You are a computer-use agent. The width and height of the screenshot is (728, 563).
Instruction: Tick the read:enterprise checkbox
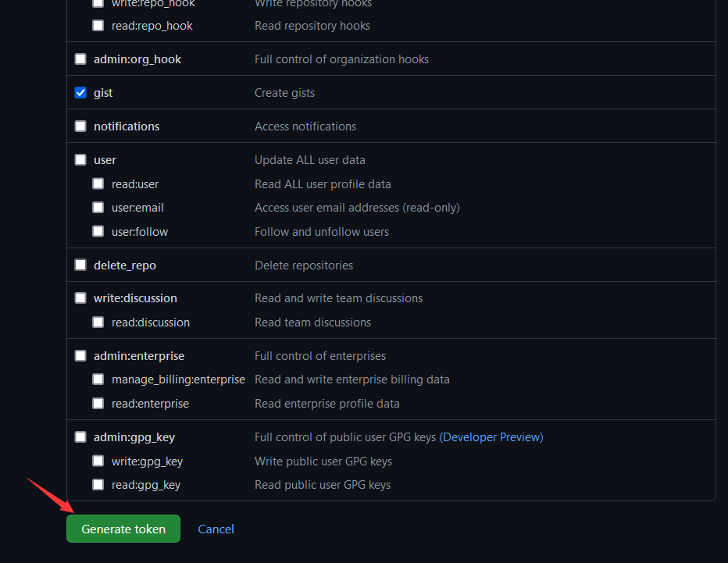tap(98, 404)
